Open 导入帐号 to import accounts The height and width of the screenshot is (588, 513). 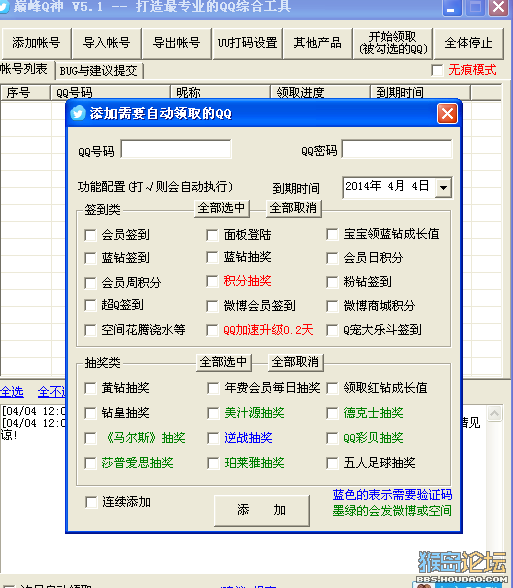(106, 43)
